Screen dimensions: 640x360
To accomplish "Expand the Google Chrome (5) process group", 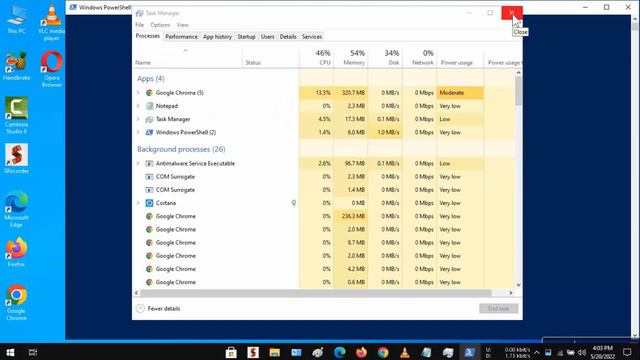I will click(138, 93).
